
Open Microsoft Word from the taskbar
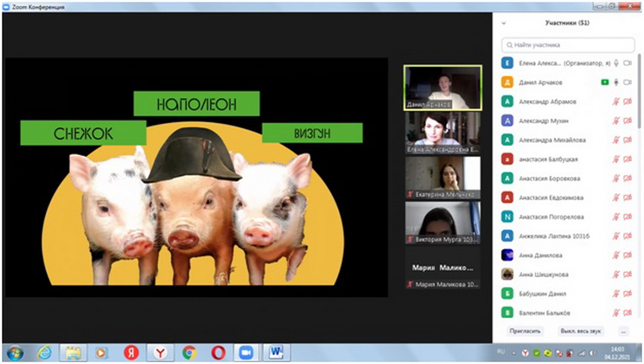[x=277, y=353]
